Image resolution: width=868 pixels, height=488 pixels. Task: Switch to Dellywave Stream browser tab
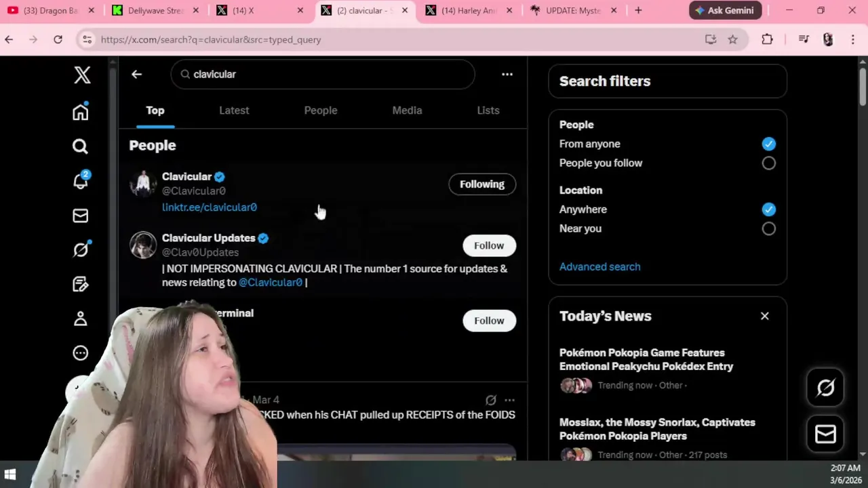click(156, 10)
